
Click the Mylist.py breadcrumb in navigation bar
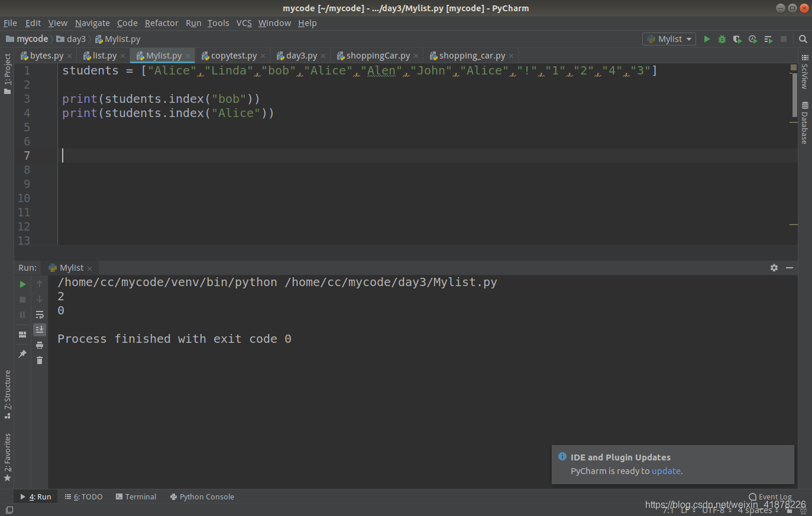pos(118,39)
